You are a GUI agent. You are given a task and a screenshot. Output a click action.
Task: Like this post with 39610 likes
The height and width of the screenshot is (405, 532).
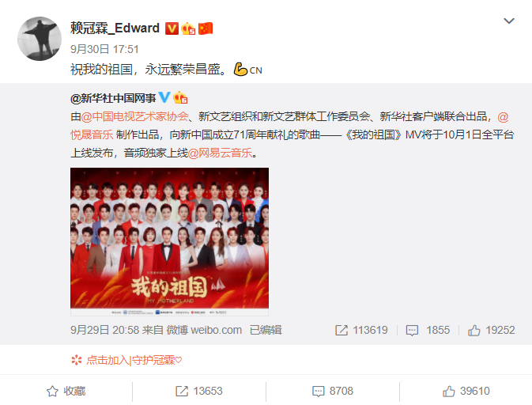[x=466, y=391]
